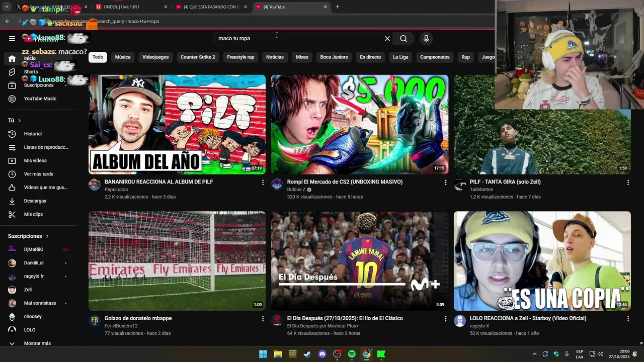Select the Música filter chip

pyautogui.click(x=123, y=57)
